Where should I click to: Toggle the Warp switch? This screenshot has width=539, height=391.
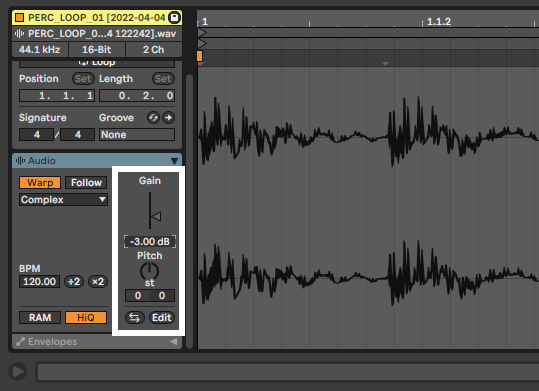point(40,183)
